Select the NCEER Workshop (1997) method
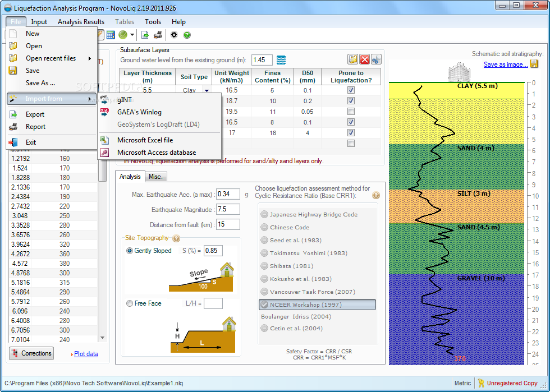Viewport: 550px width, 392px height. [x=317, y=305]
